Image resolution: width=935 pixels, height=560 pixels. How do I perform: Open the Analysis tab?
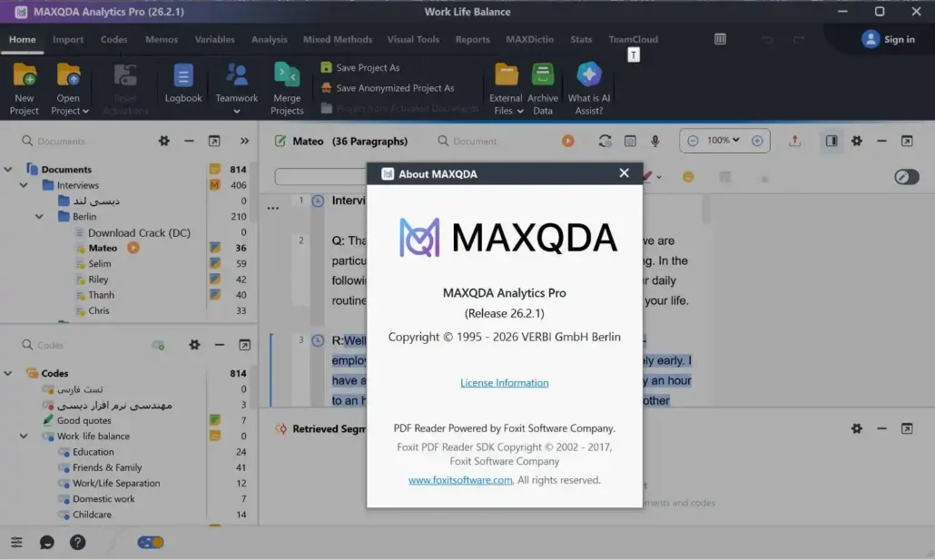(x=270, y=39)
